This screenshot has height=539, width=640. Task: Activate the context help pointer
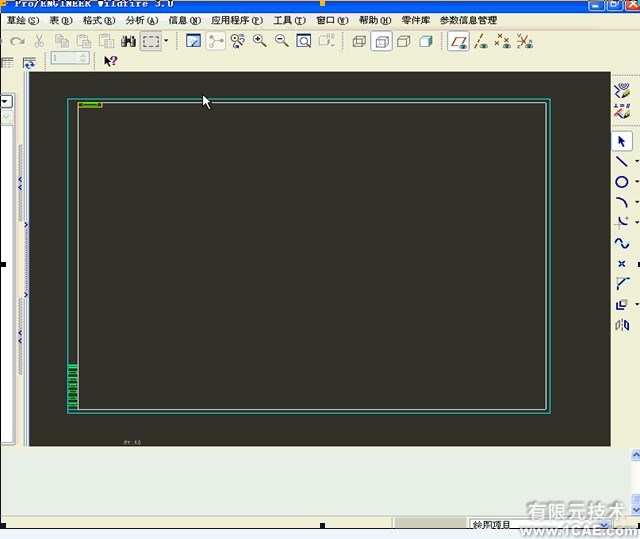tap(110, 62)
